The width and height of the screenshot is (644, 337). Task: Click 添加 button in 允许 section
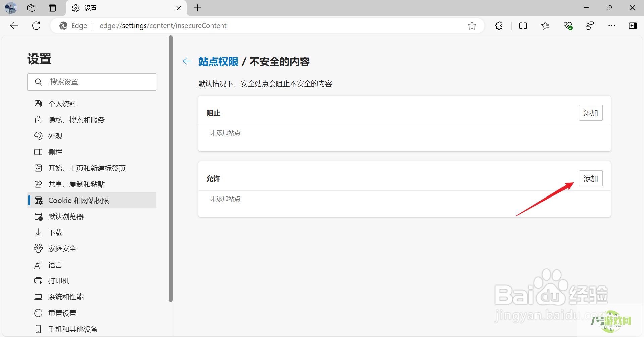pyautogui.click(x=591, y=178)
